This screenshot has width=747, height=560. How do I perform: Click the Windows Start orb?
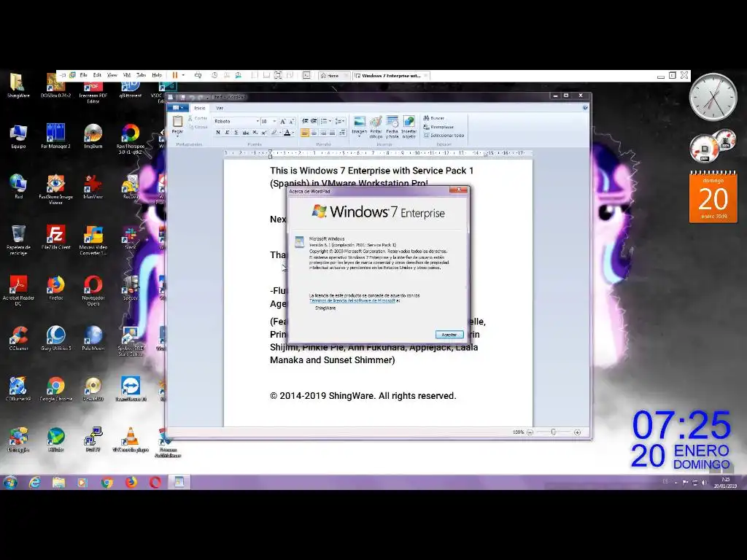click(10, 483)
